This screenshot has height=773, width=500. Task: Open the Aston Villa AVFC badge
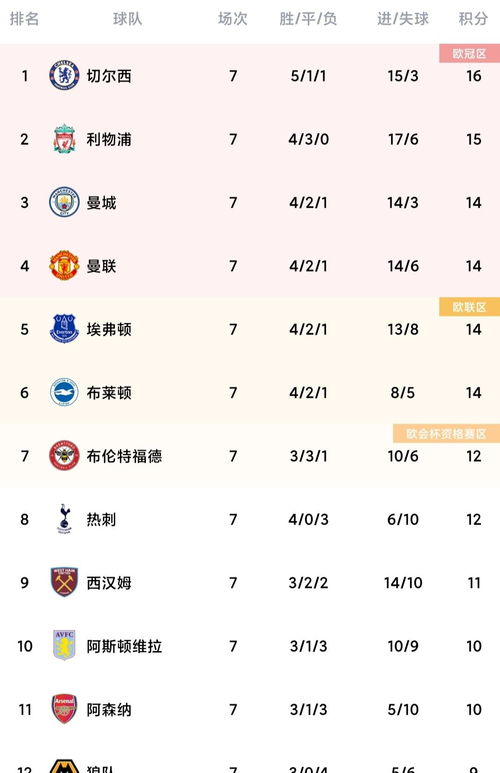[x=64, y=645]
